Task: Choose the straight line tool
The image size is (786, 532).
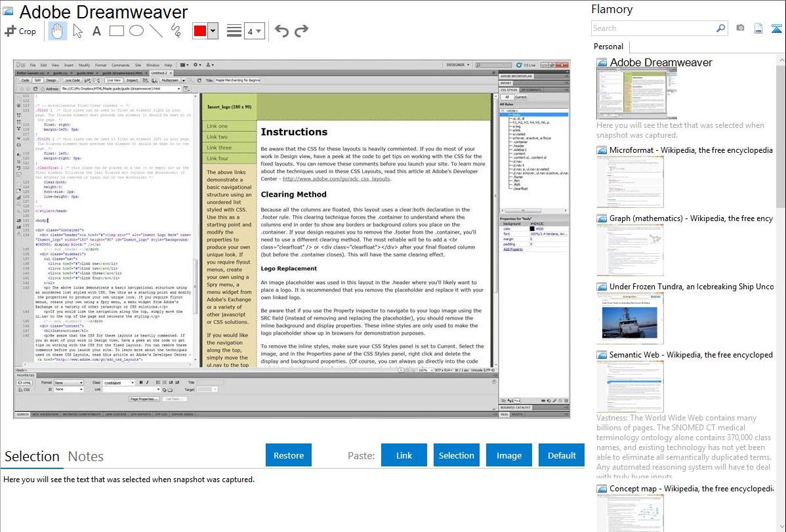Action: point(156,31)
